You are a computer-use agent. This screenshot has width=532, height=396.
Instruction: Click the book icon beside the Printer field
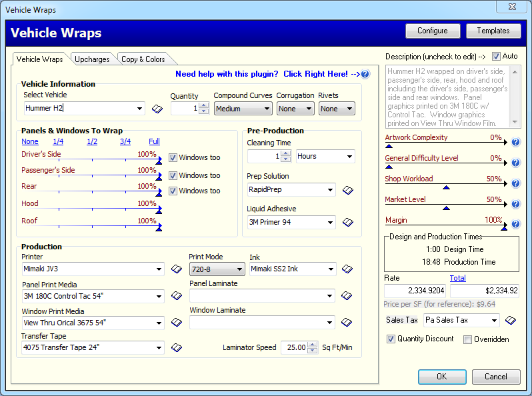pyautogui.click(x=176, y=269)
